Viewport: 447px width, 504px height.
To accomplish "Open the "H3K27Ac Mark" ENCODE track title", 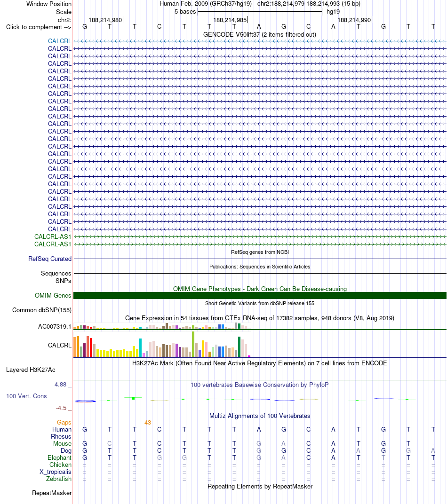I will pos(260,363).
